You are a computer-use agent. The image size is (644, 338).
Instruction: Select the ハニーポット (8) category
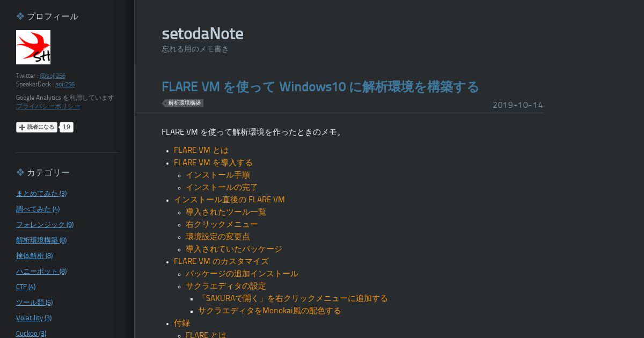(x=41, y=271)
